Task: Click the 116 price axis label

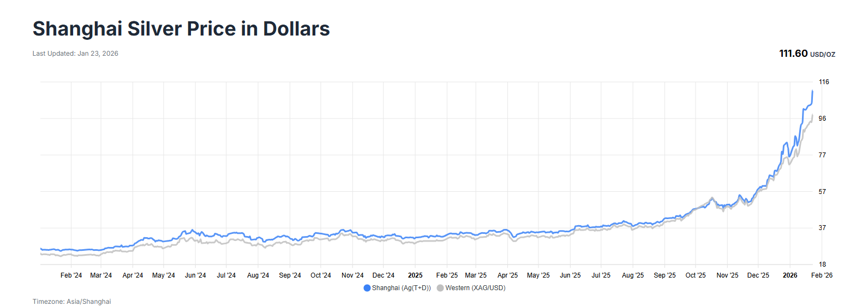Action: point(824,82)
